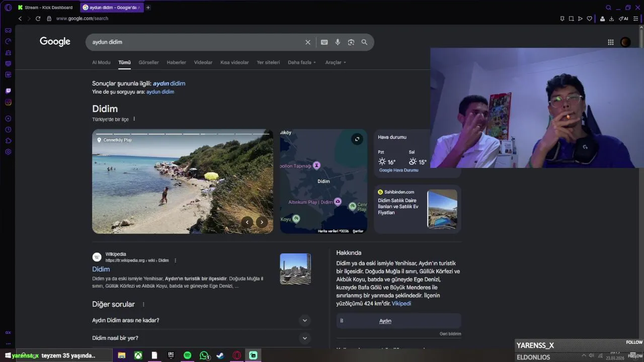
Task: Open GX Control speedometer icon in sidebar
Action: 8,41
